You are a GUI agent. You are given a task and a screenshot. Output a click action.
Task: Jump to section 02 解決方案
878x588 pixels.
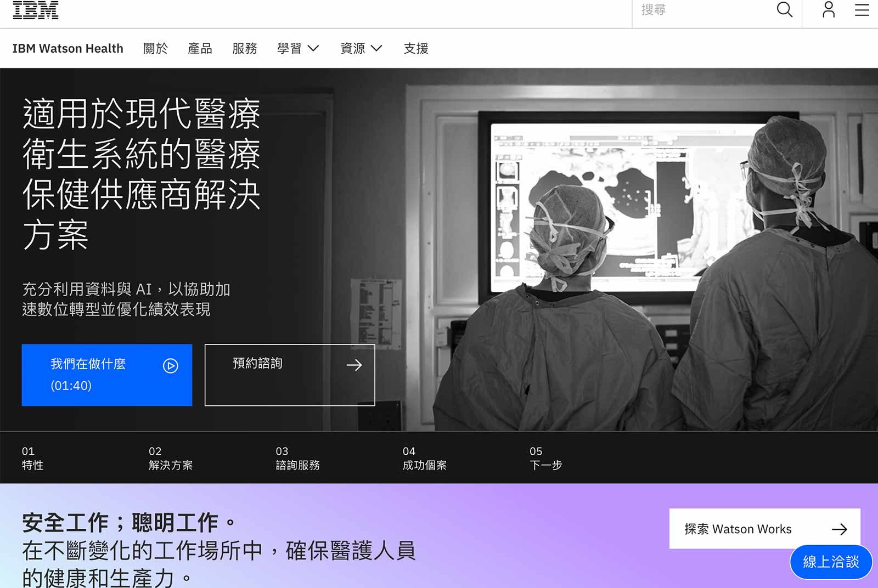[x=171, y=458]
